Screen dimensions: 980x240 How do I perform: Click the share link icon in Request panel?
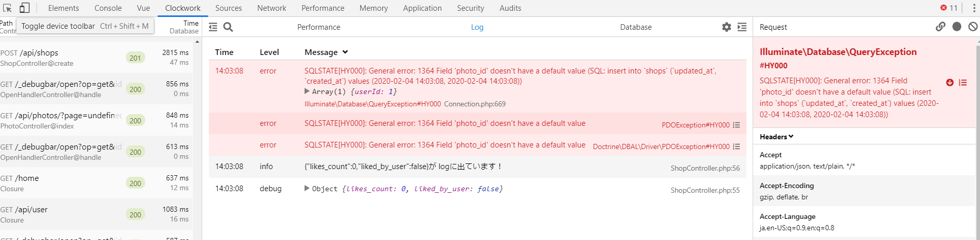click(x=940, y=27)
